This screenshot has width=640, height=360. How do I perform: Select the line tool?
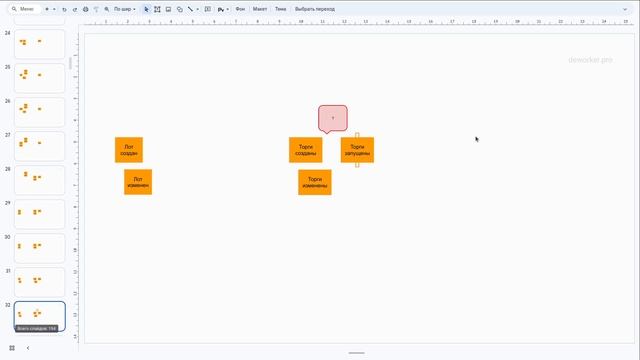click(x=190, y=9)
